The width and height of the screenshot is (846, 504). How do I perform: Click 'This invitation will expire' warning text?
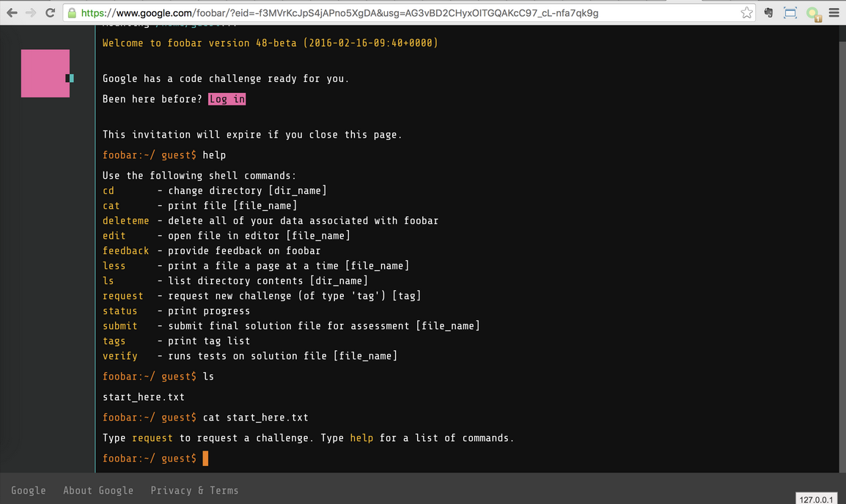(252, 135)
